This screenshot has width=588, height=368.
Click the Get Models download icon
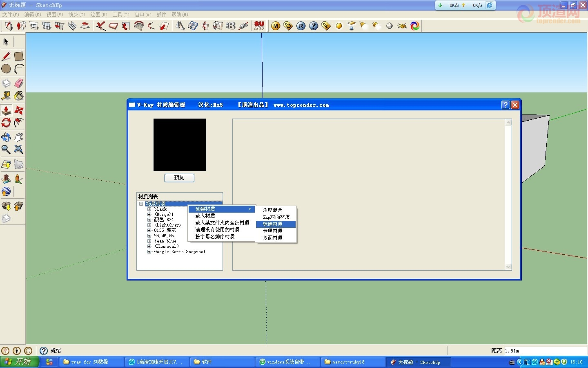[6, 206]
